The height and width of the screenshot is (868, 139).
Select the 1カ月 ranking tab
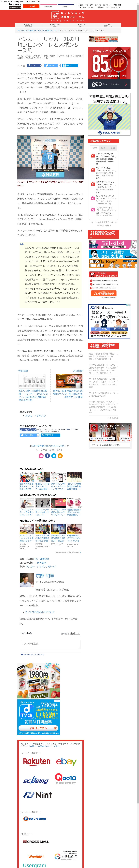(x=112, y=148)
